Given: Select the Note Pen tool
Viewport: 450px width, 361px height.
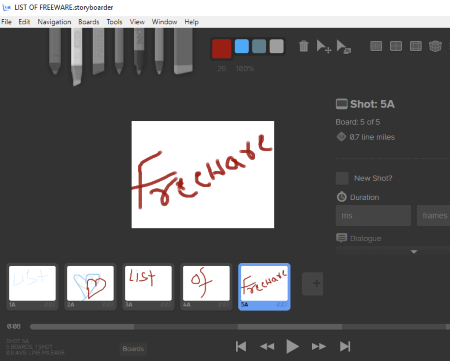Looking at the screenshot, I should pyautogui.click(x=159, y=51).
